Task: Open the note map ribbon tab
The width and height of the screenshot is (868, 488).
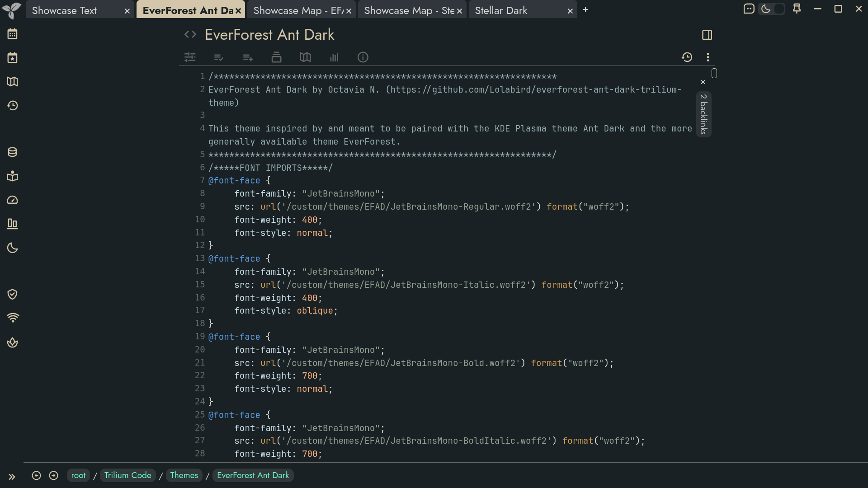Action: [x=305, y=57]
